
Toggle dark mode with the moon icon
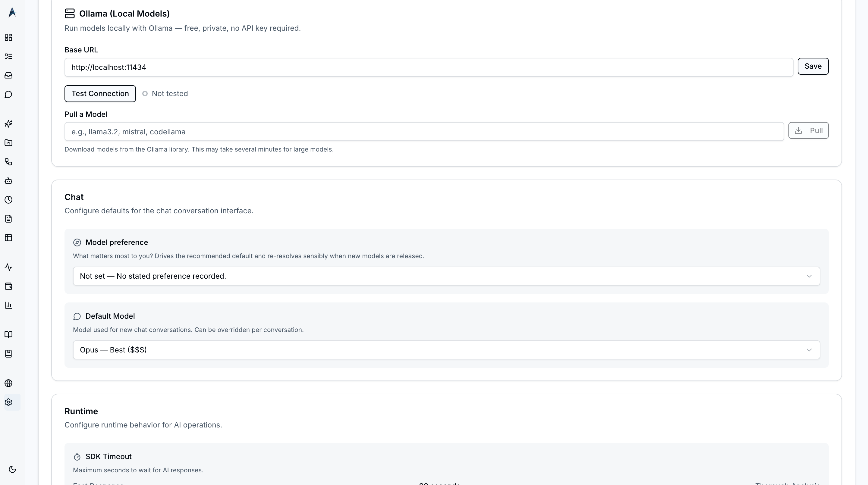pyautogui.click(x=12, y=469)
